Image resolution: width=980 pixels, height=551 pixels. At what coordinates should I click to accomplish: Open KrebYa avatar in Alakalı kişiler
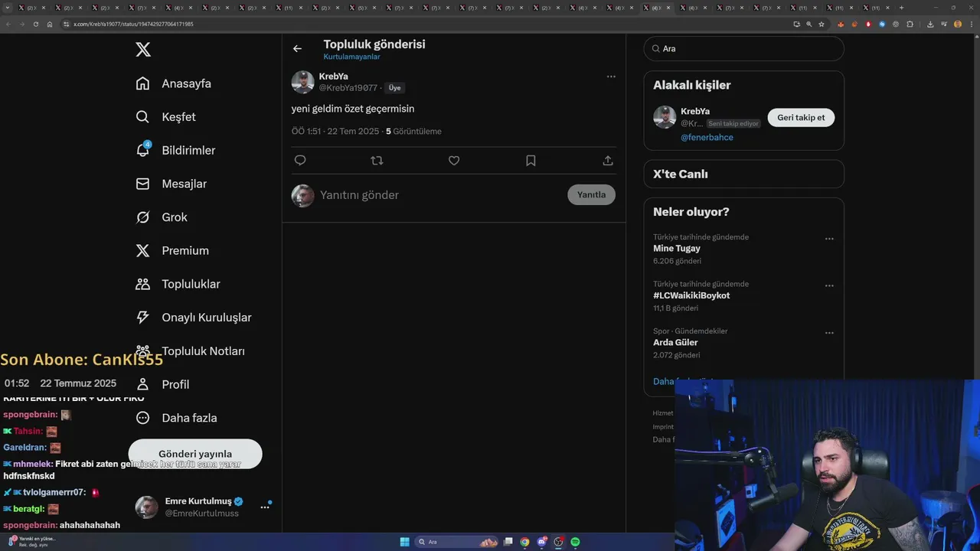(x=665, y=117)
